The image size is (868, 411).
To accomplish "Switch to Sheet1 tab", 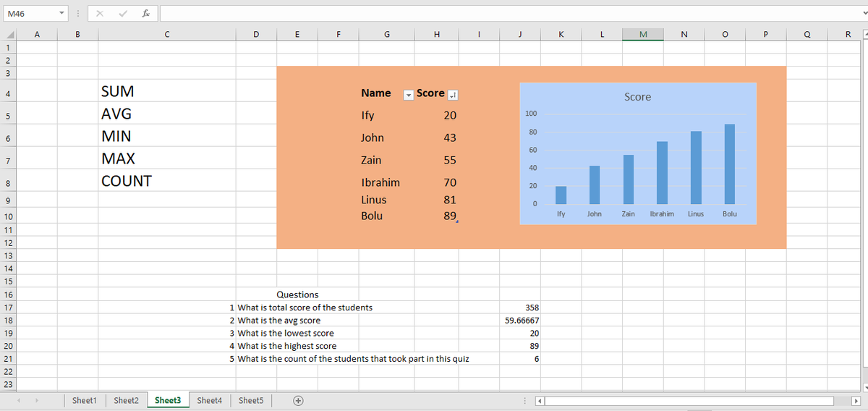I will (85, 400).
